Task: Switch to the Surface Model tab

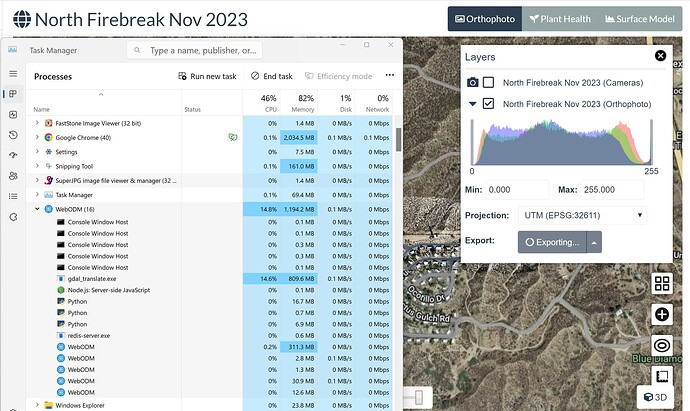Action: [640, 19]
